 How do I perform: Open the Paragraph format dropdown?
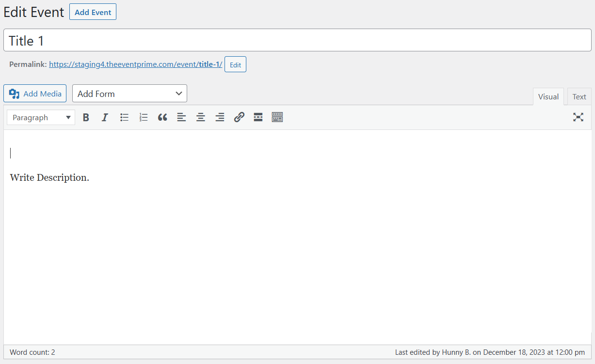pyautogui.click(x=41, y=117)
